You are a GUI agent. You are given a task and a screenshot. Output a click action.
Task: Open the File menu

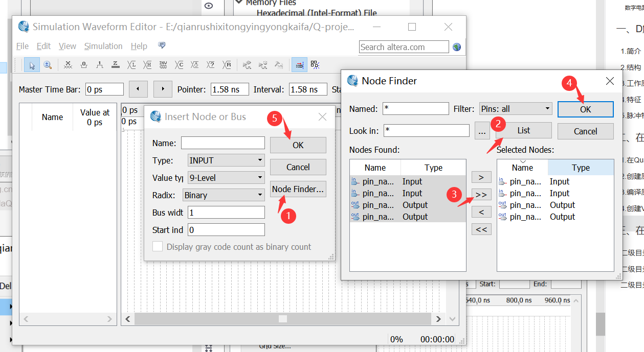coord(23,46)
